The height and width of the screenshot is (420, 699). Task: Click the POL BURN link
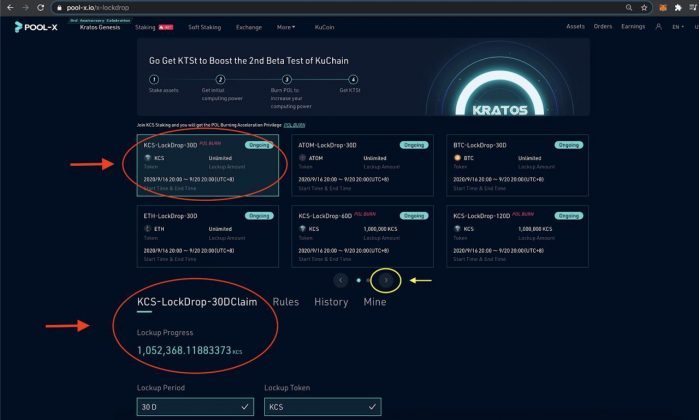click(x=294, y=125)
